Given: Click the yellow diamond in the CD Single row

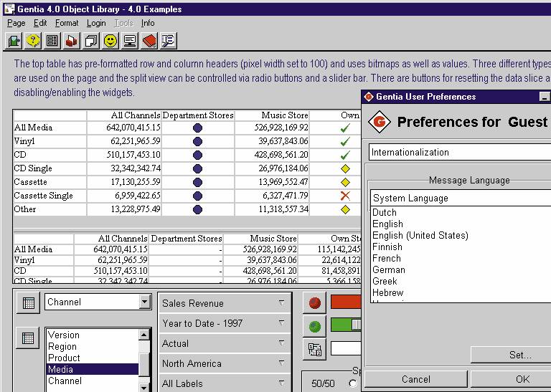Looking at the screenshot, I should coord(345,169).
